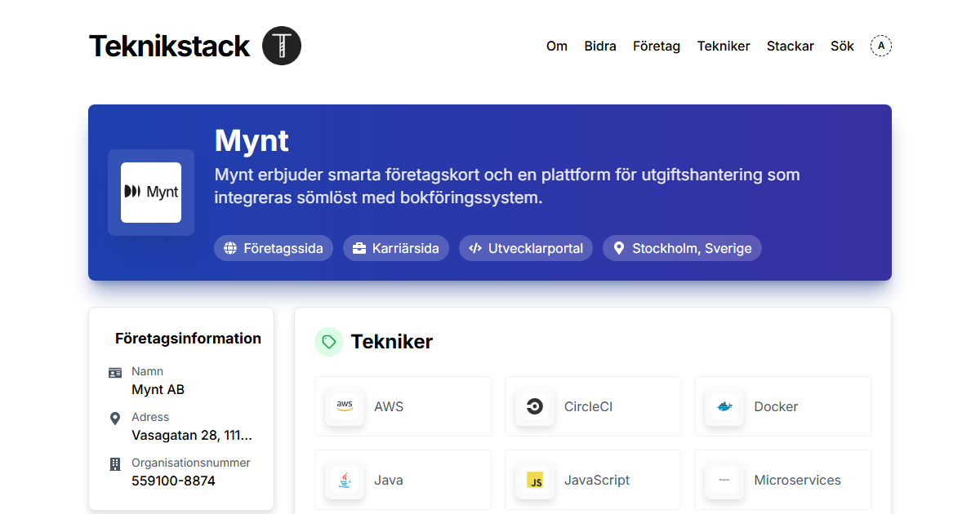Open the Microservices technology card label
The height and width of the screenshot is (514, 980).
[x=797, y=480]
